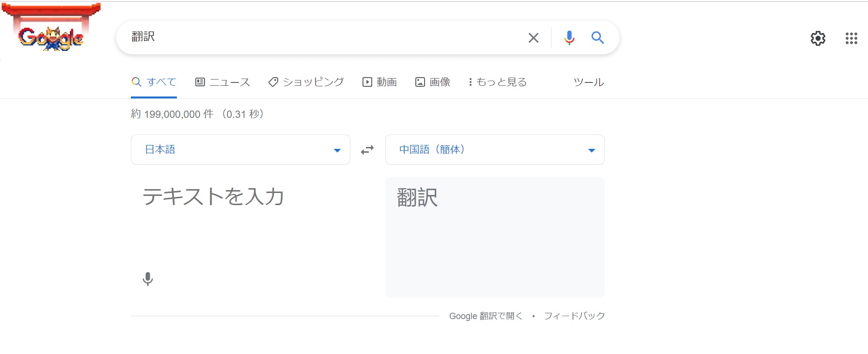Open the Google apps grid icon
The width and height of the screenshot is (868, 354).
851,38
